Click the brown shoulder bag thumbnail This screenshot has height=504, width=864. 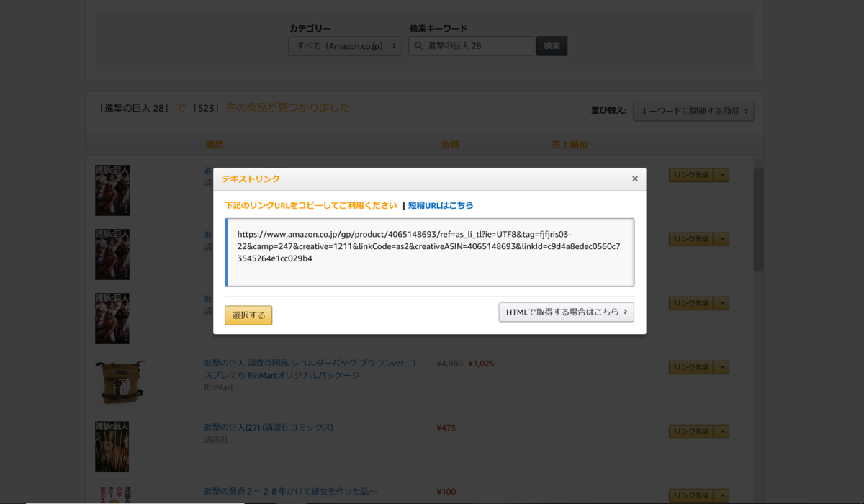[x=120, y=382]
